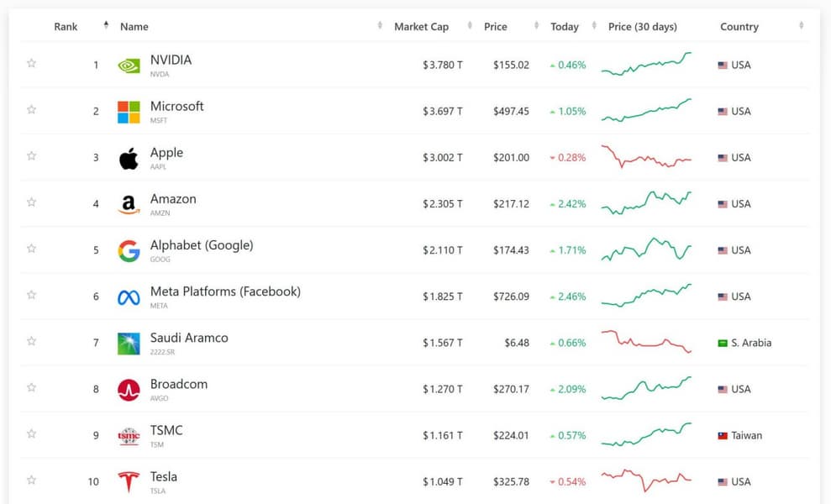Image resolution: width=831 pixels, height=504 pixels.
Task: Sort by Market Cap column header
Action: (x=421, y=27)
